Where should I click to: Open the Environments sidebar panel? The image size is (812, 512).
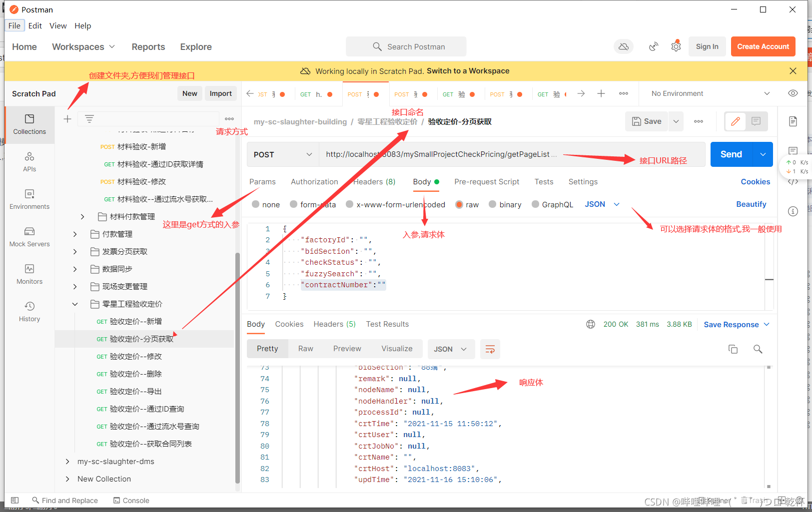point(29,199)
